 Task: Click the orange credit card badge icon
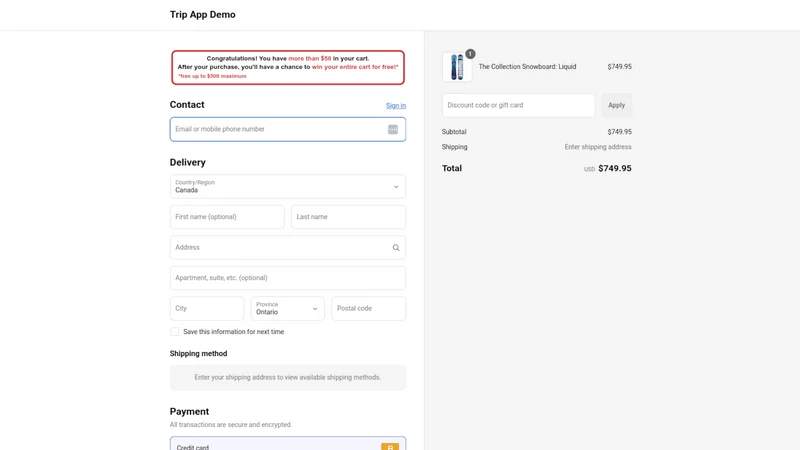tap(390, 447)
